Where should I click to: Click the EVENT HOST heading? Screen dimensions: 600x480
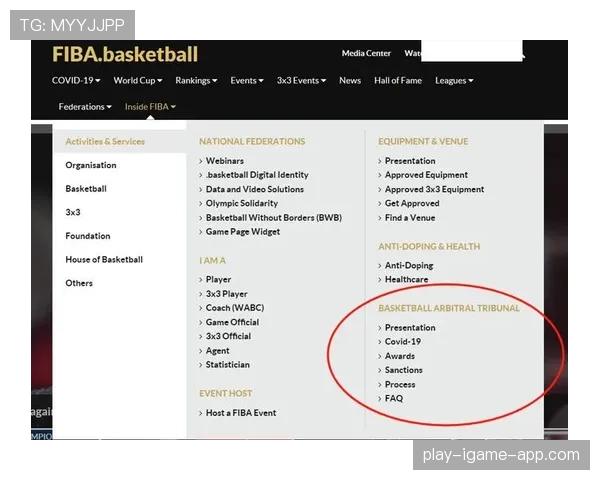point(225,393)
